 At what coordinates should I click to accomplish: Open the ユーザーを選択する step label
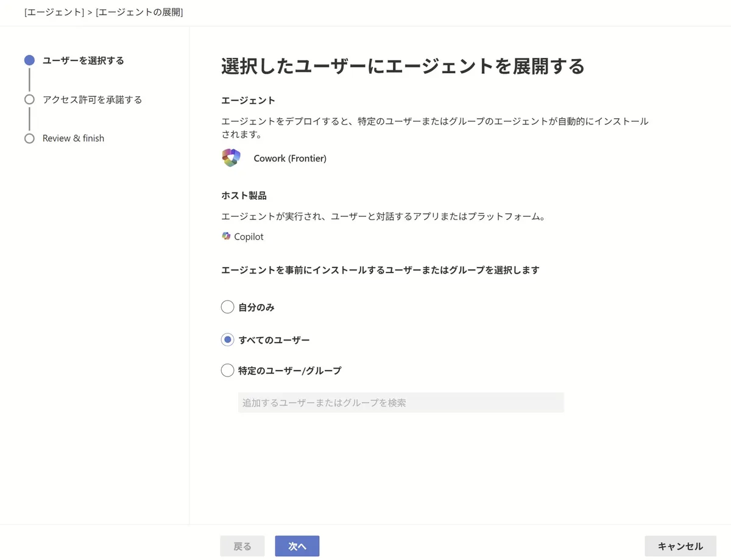tap(83, 60)
